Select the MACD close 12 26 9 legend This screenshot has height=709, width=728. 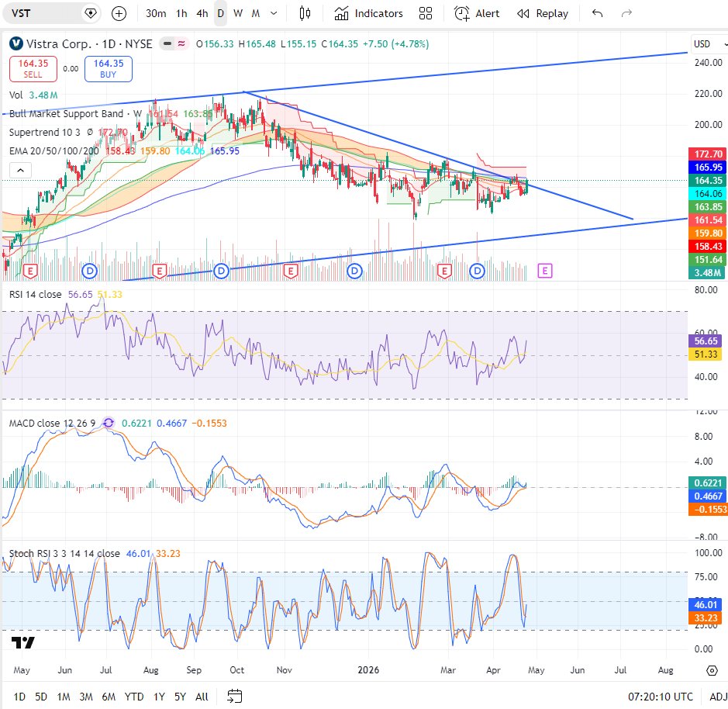pos(52,424)
